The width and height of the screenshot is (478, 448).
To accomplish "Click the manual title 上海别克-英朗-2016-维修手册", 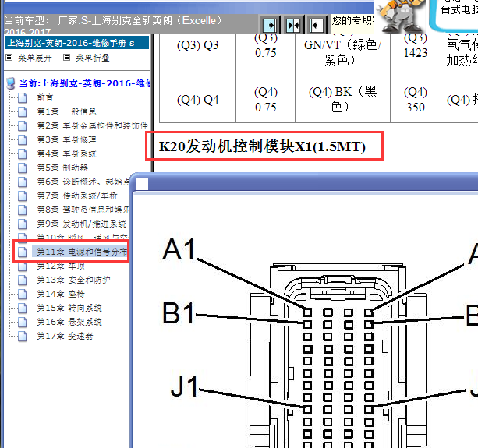I will (x=77, y=43).
